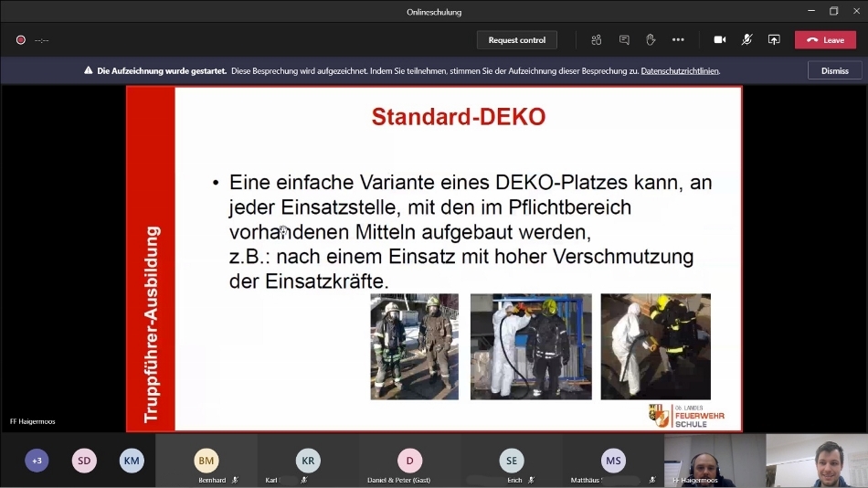Dismiss the recording notification banner
The height and width of the screenshot is (488, 868).
tap(834, 70)
